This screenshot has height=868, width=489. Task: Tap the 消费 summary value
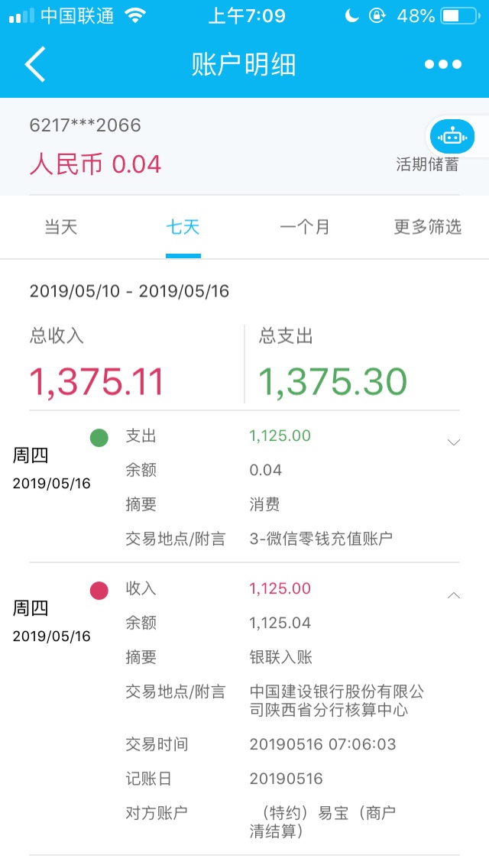264,504
